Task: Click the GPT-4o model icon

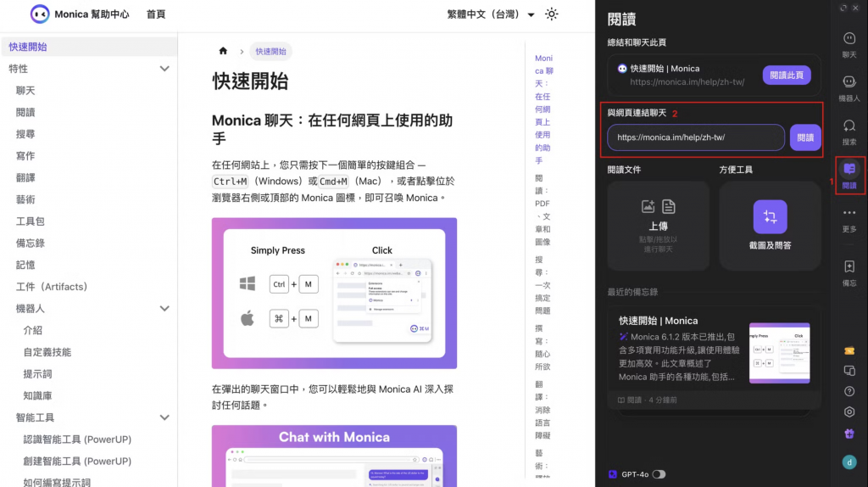Action: pos(612,474)
